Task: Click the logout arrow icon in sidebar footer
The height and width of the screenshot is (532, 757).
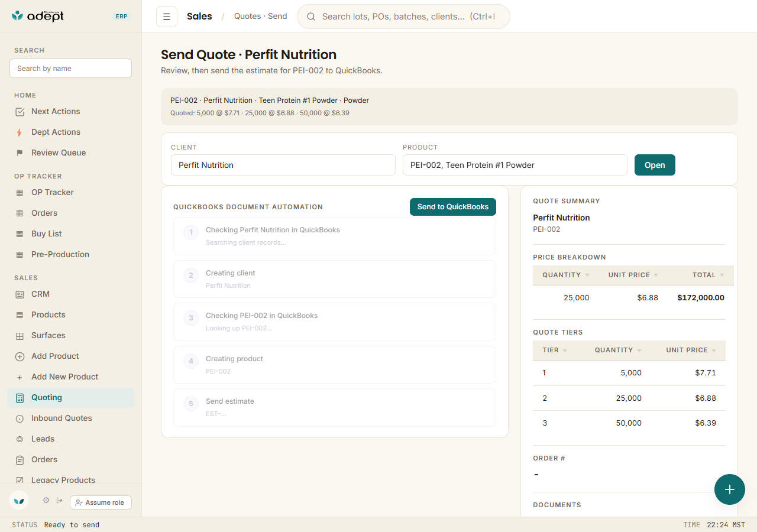Action: coord(60,501)
